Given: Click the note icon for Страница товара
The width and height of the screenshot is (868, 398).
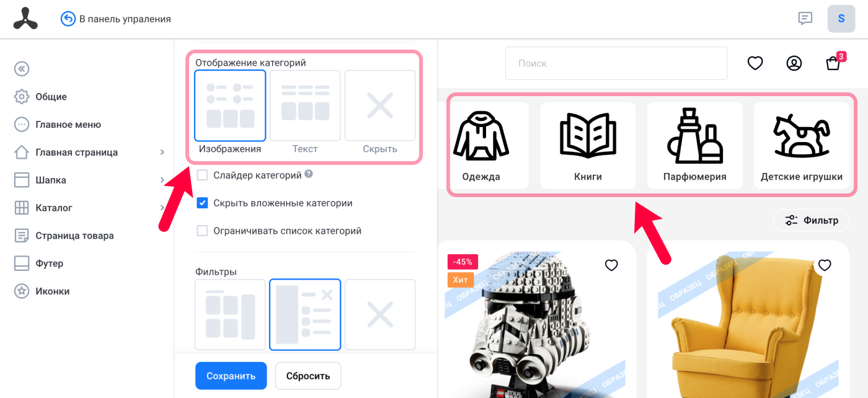Looking at the screenshot, I should (x=22, y=236).
